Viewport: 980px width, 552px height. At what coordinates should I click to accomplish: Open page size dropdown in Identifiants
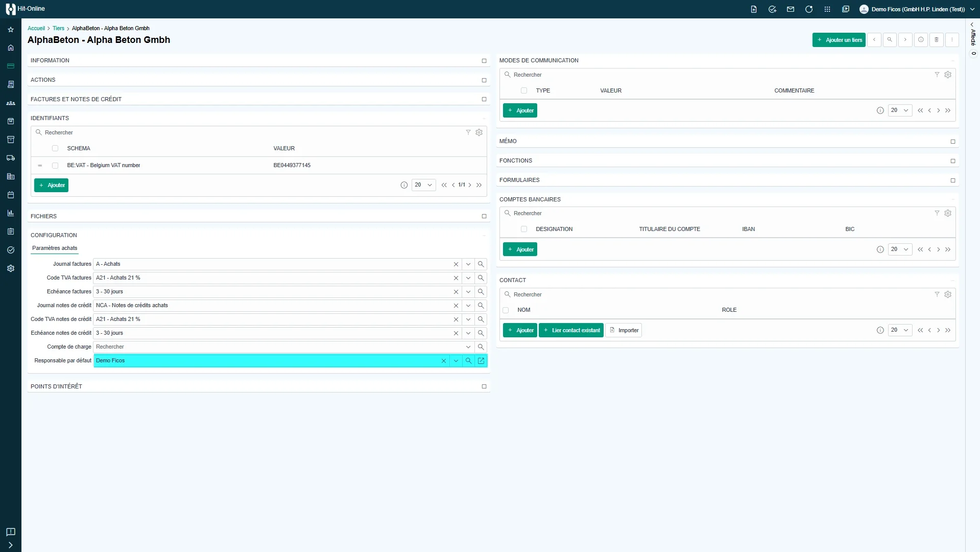(x=423, y=185)
